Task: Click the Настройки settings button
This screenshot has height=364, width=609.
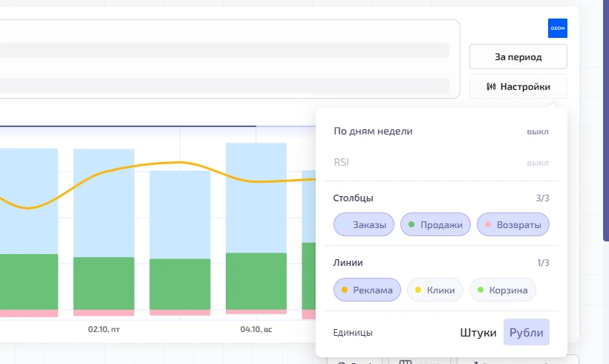Action: [518, 86]
